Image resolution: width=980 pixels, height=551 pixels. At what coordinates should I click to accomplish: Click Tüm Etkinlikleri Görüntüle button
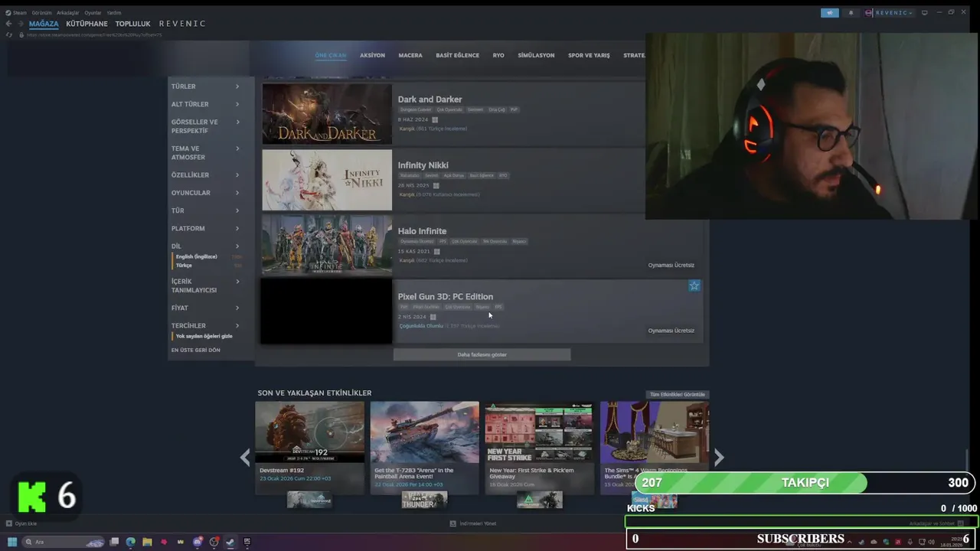(677, 394)
